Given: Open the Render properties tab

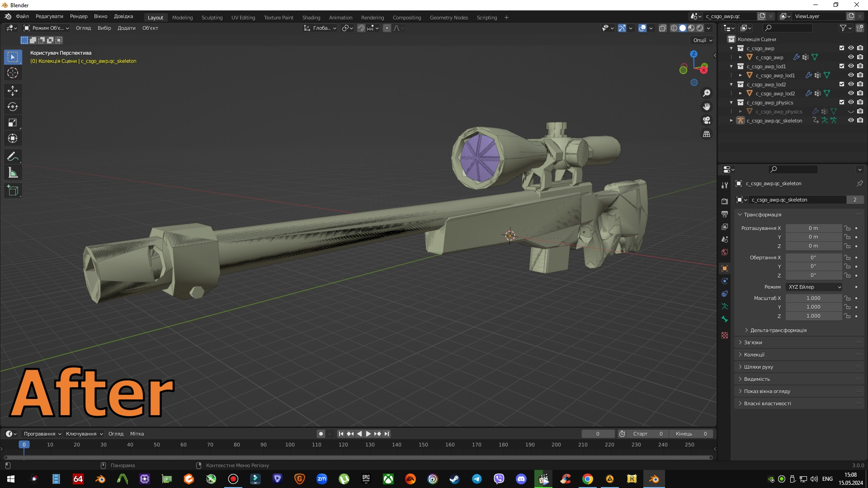Looking at the screenshot, I should tap(725, 202).
